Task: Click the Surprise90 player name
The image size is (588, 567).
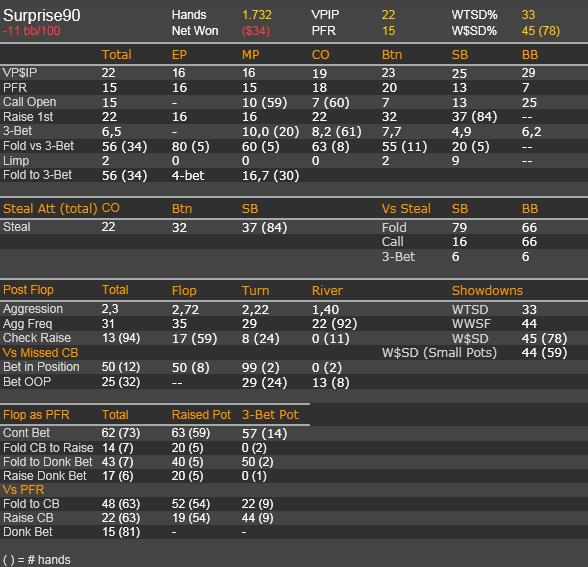Action: (42, 15)
